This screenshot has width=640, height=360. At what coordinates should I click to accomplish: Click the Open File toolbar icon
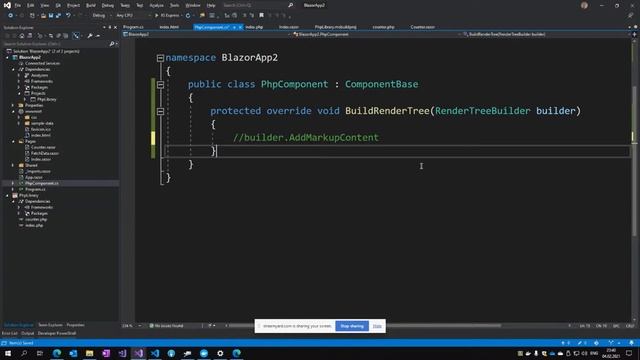43,16
